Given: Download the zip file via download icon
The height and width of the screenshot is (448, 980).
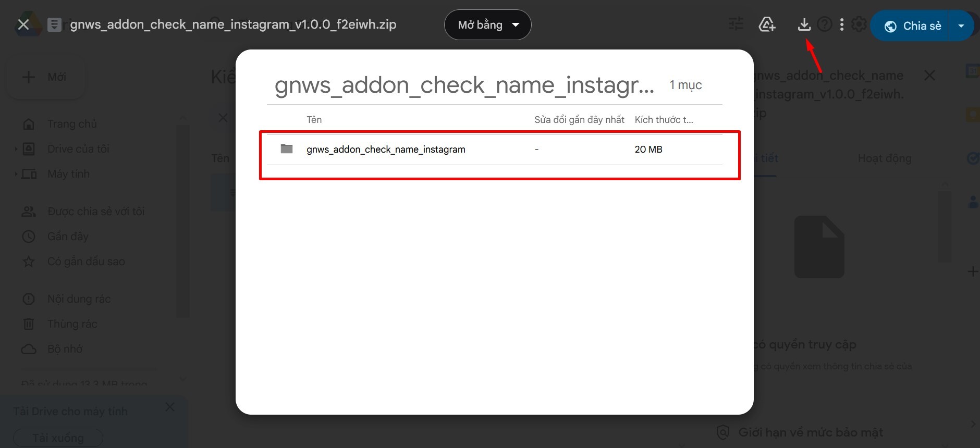Looking at the screenshot, I should pyautogui.click(x=804, y=24).
